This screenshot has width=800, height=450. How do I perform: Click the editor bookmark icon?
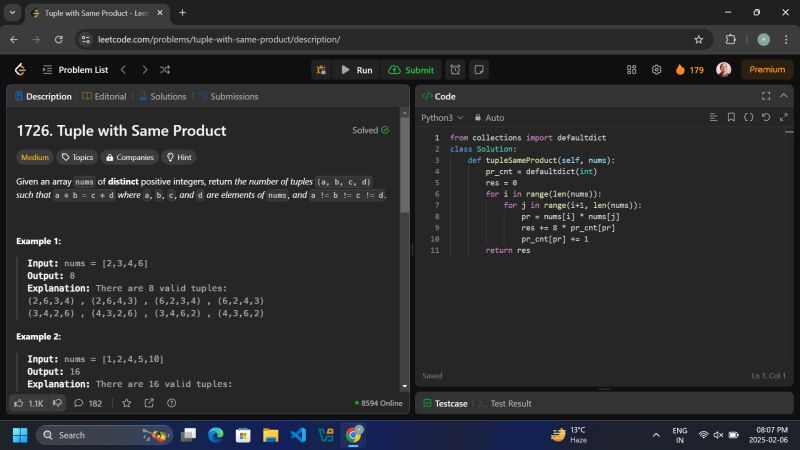731,117
